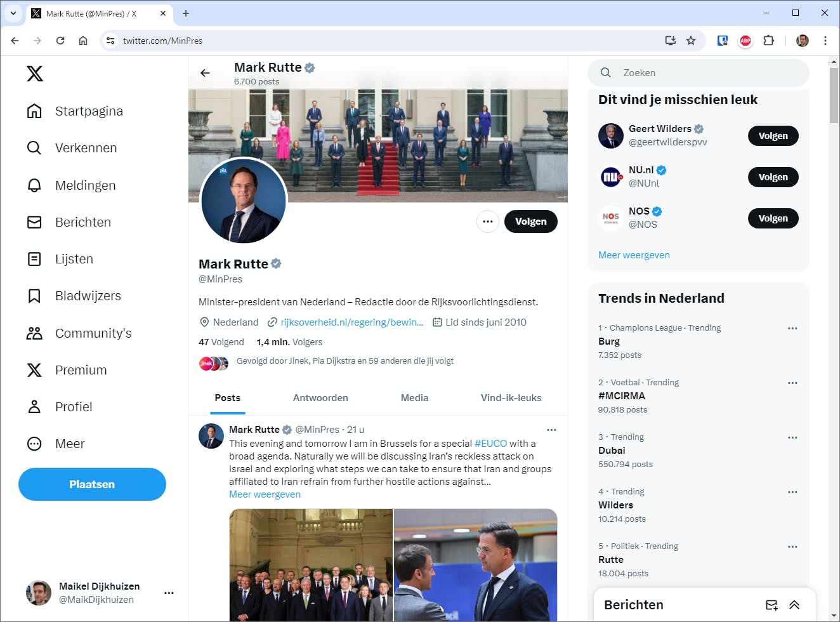Viewport: 840px width, 622px height.
Task: Open Startpagina home icon
Action: (34, 111)
